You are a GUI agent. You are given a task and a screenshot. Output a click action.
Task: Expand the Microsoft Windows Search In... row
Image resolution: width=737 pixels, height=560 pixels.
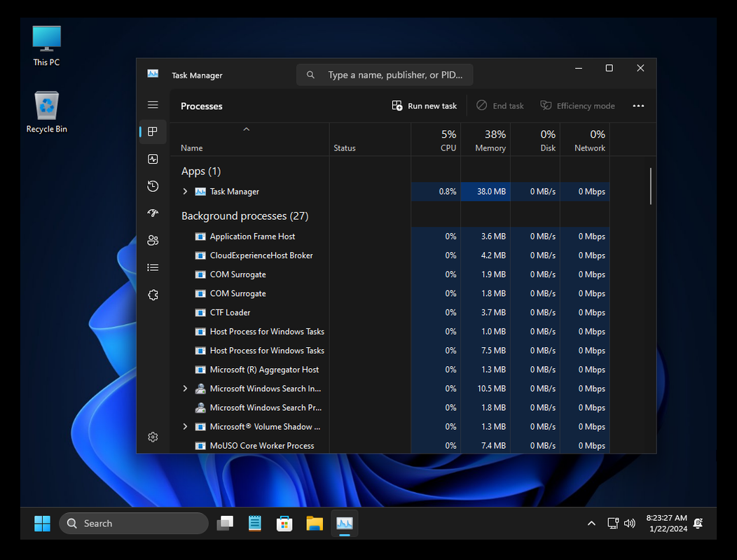(185, 388)
